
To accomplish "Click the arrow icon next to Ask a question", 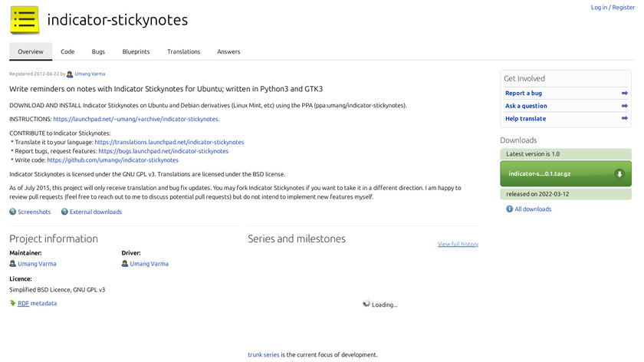I will [x=625, y=106].
